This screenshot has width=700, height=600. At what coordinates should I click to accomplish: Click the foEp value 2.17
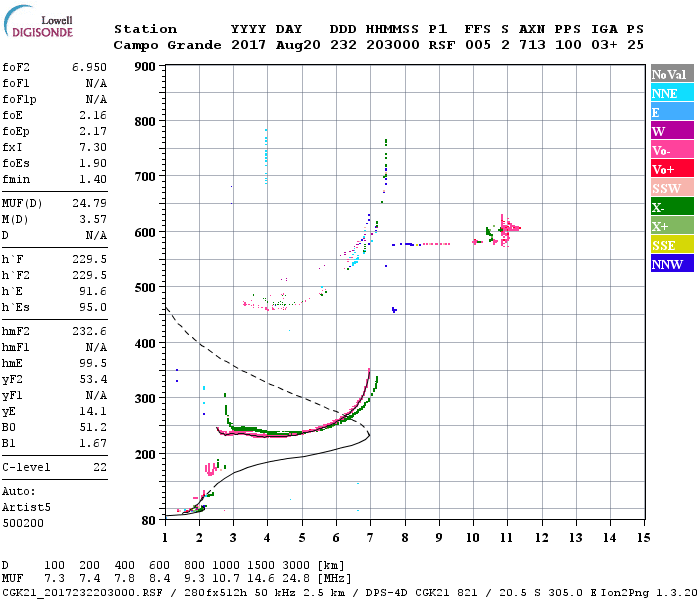click(93, 131)
